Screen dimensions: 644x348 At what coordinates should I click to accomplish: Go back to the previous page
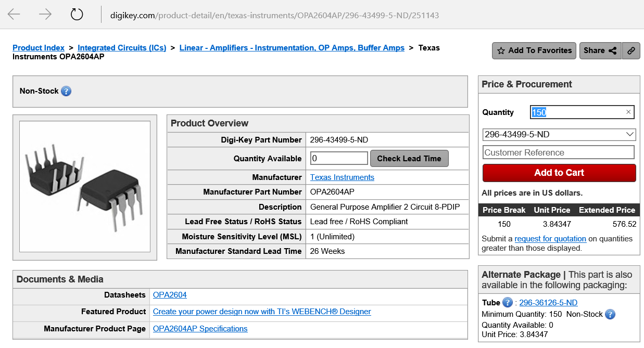pos(14,15)
